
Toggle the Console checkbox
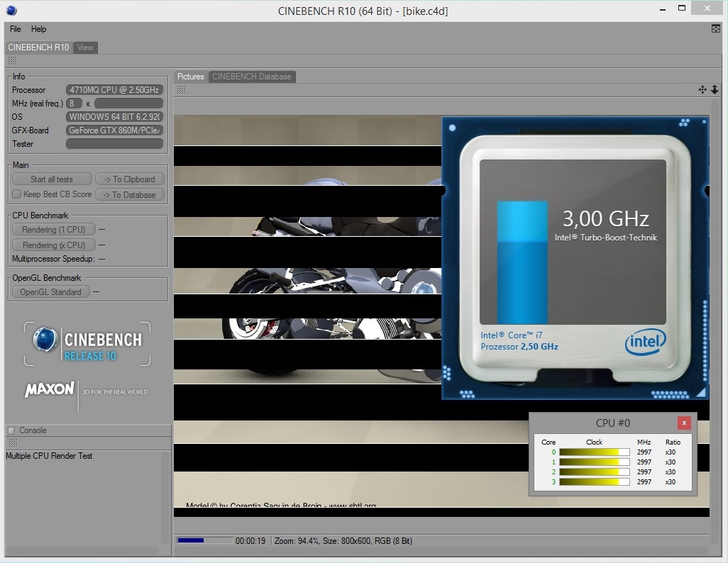point(11,430)
